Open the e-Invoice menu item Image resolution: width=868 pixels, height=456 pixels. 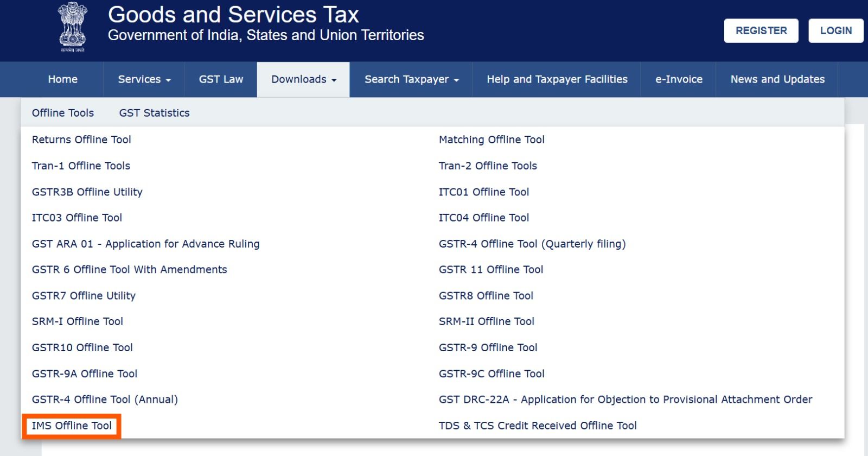[x=679, y=79]
